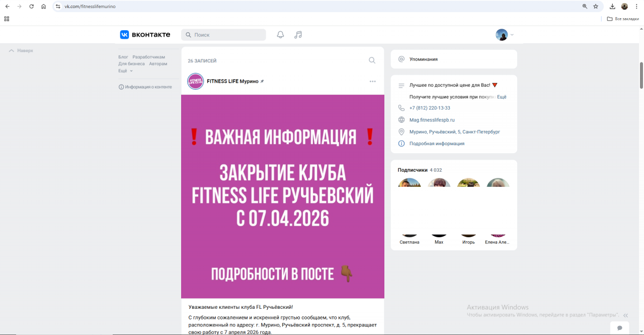Expand the description with "Ещё"
This screenshot has width=644, height=335.
coord(502,97)
